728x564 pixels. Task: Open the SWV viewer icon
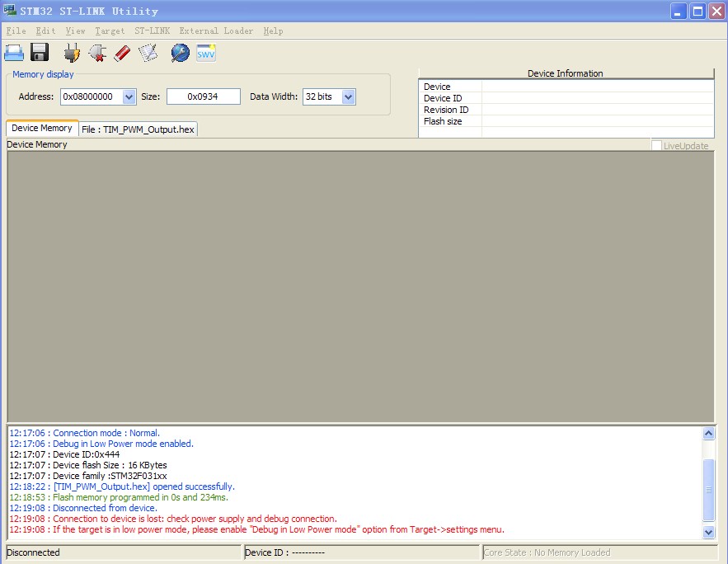pyautogui.click(x=206, y=53)
